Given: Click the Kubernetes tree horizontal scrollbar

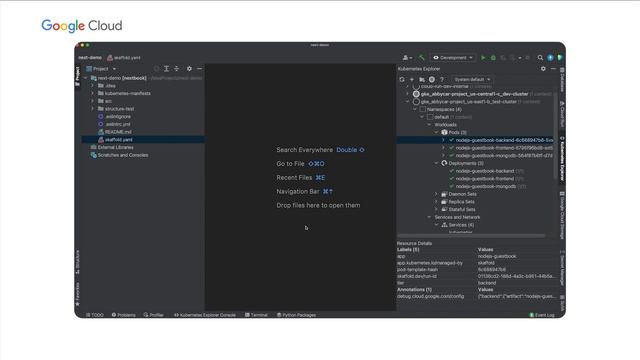Looking at the screenshot, I should coord(471,236).
